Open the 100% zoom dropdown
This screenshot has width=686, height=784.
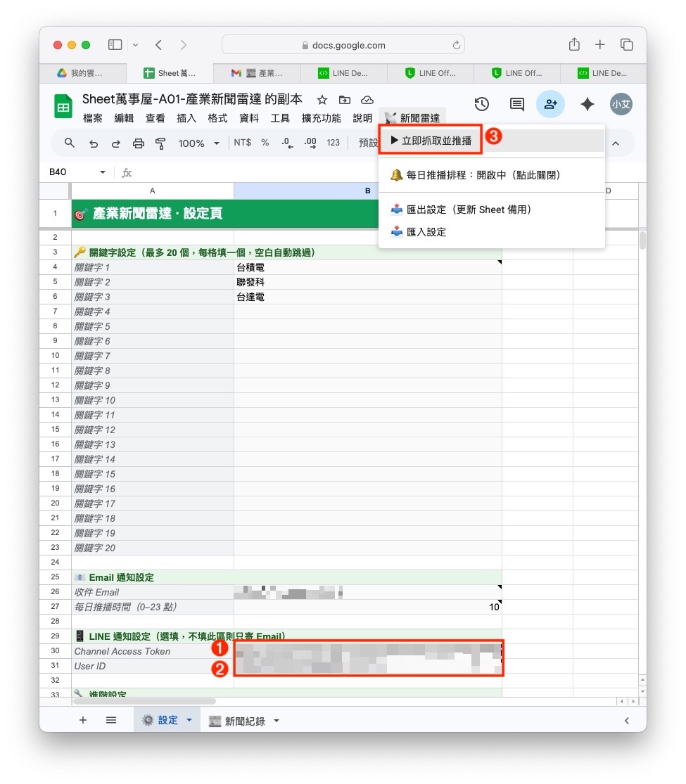199,143
